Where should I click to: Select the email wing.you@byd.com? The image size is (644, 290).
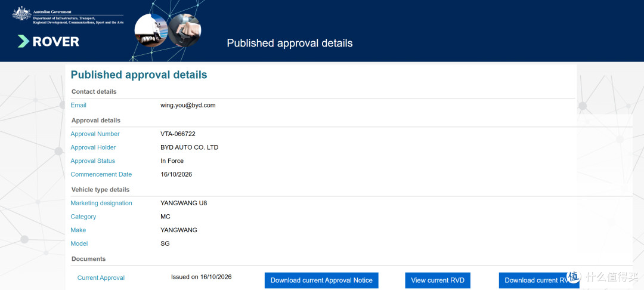coord(188,105)
